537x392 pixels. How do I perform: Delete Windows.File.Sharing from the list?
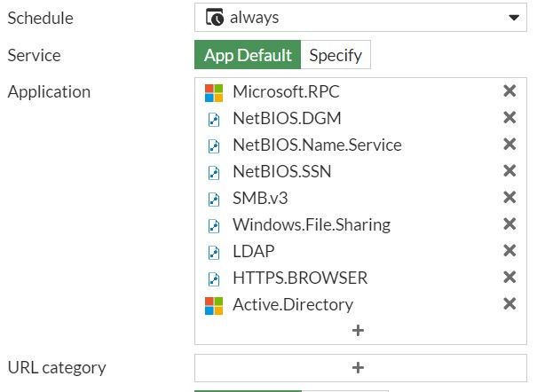point(509,224)
